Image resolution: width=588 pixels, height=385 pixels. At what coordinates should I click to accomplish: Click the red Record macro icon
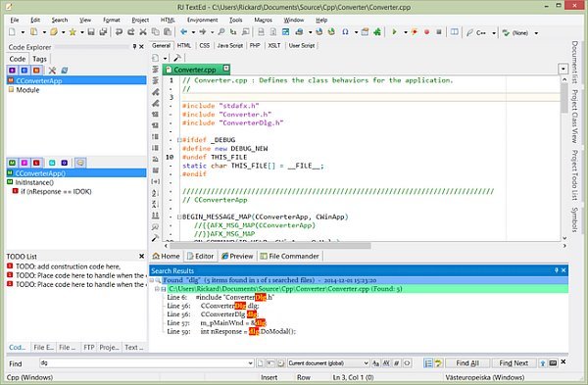tap(426, 32)
